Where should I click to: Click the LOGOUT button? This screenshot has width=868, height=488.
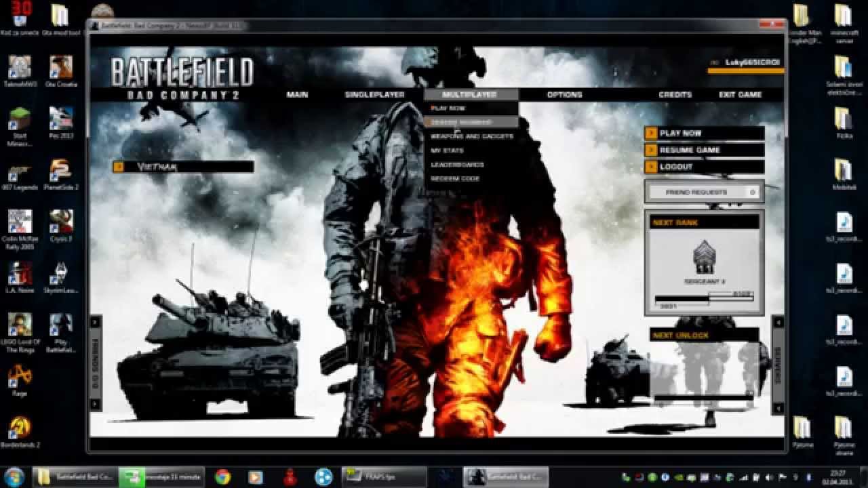point(704,167)
